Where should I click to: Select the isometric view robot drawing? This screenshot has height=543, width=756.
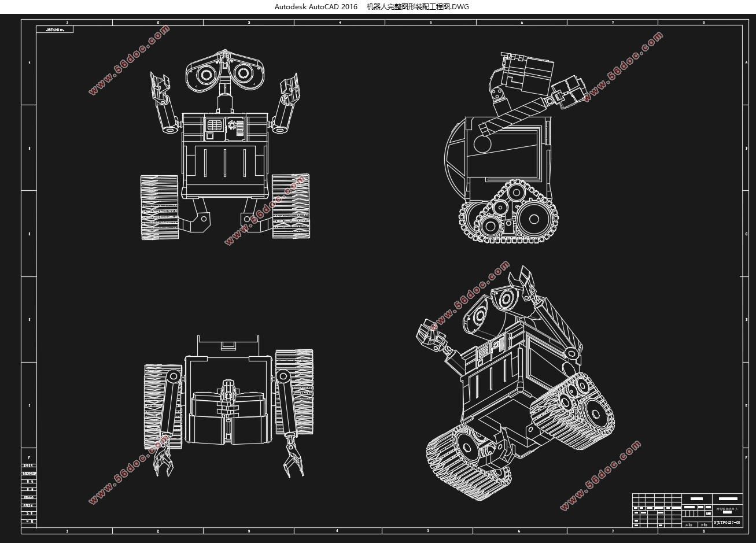[516, 382]
